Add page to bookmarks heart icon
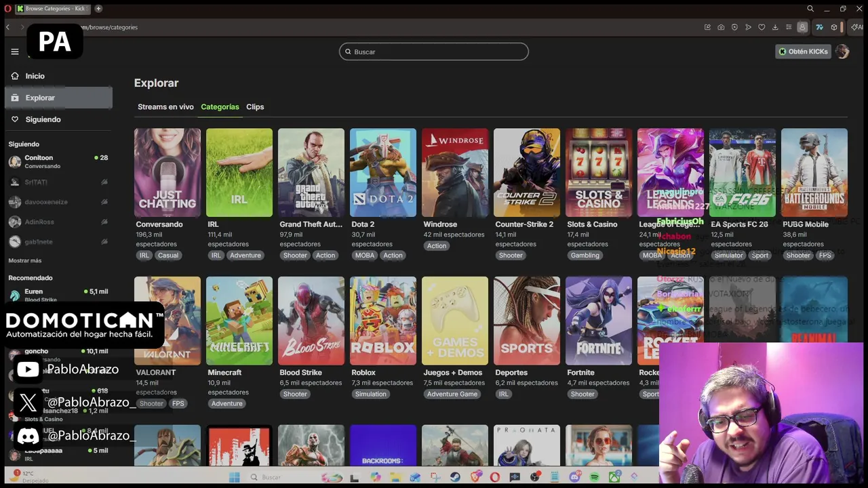 click(x=762, y=27)
